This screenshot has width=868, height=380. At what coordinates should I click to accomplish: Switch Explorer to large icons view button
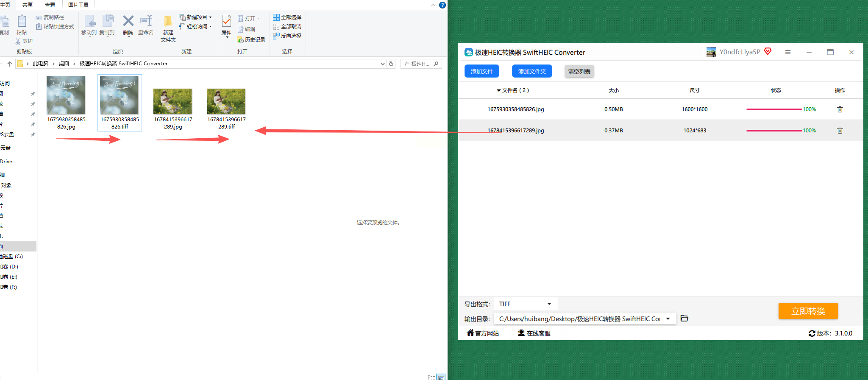point(441,377)
